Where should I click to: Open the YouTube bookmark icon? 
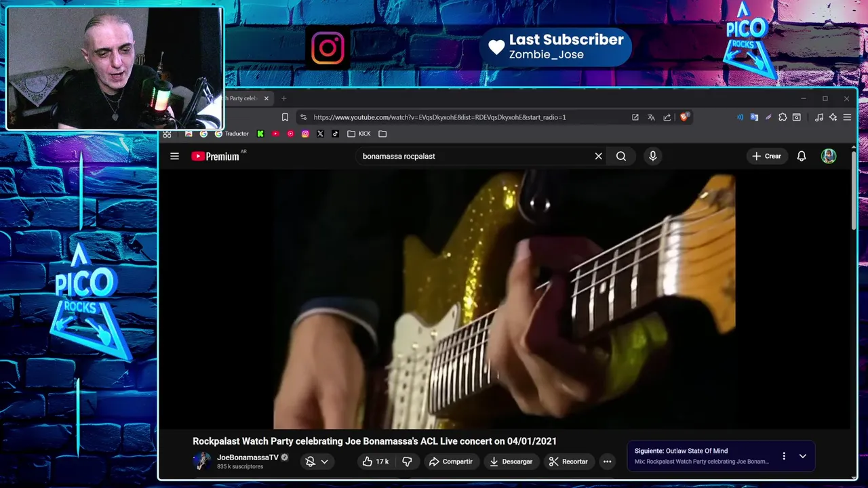point(275,134)
